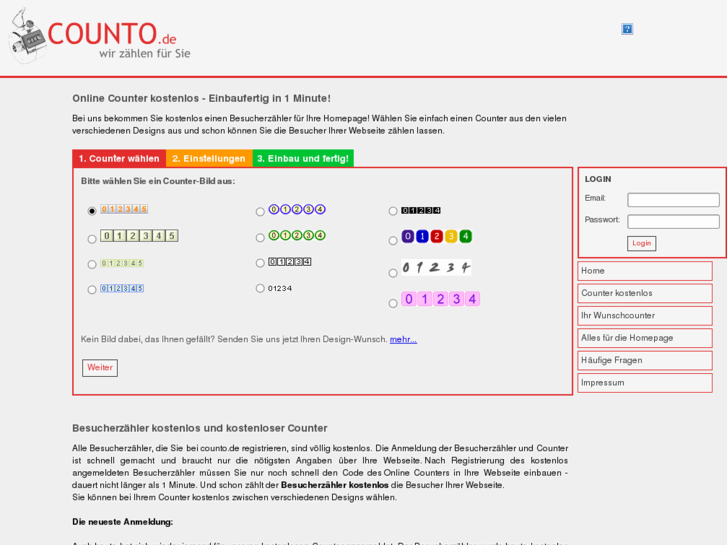727x545 pixels.
Task: Select the black inverted digits counter radio button
Action: (393, 212)
